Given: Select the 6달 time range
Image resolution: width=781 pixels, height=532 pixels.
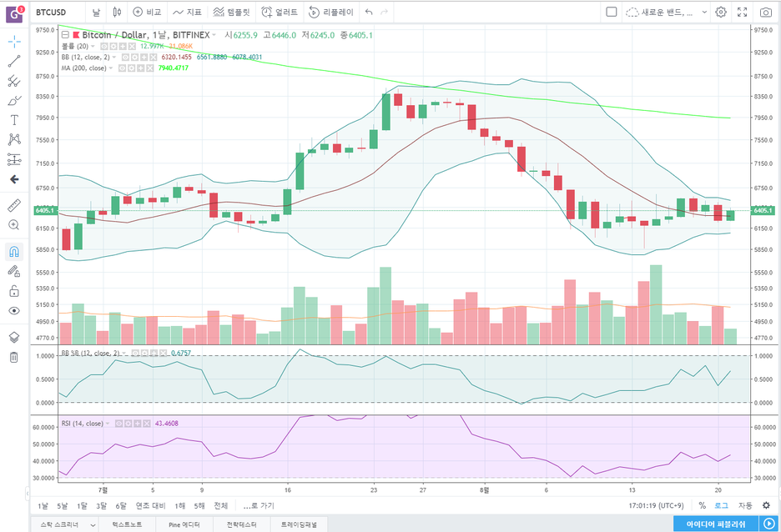Looking at the screenshot, I should (121, 505).
